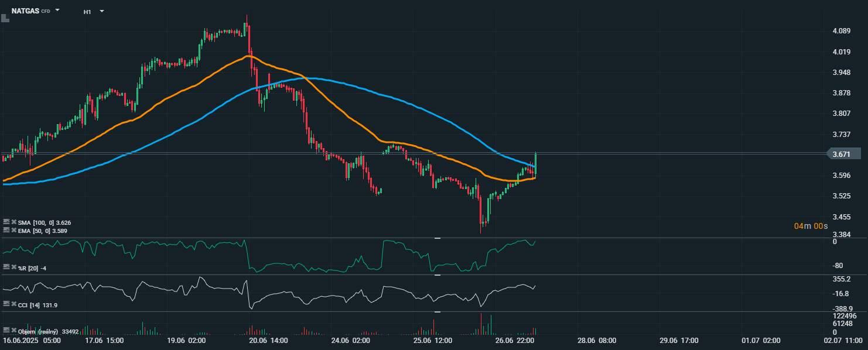Click the CCI scale value -388.9

point(842,308)
